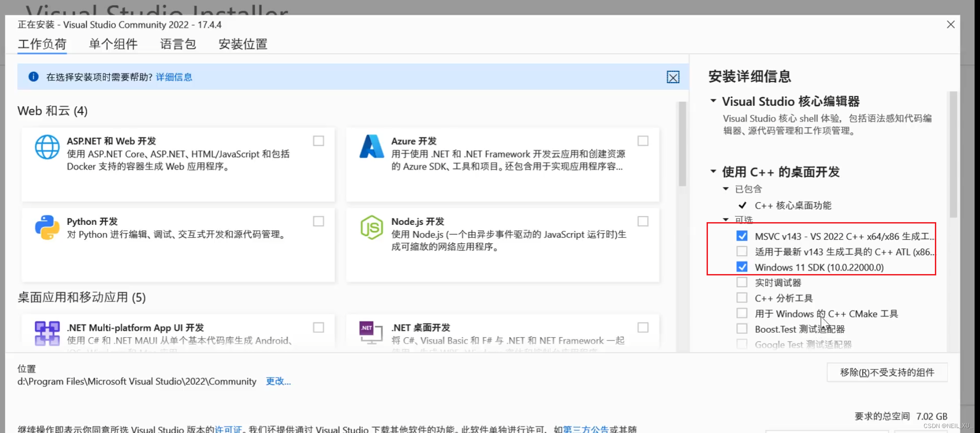Uncheck MSVC v143 build tools option
Screen dimensions: 980x433
742,236
